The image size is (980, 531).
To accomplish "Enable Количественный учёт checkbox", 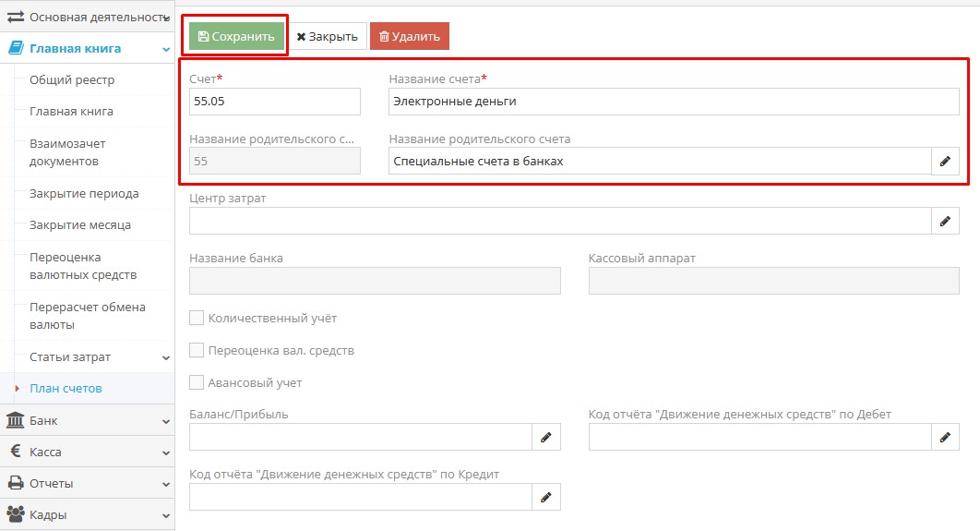I will coord(197,319).
